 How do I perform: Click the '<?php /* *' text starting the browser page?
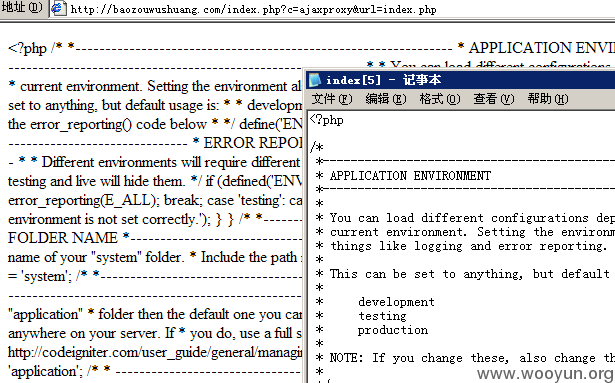click(x=41, y=48)
